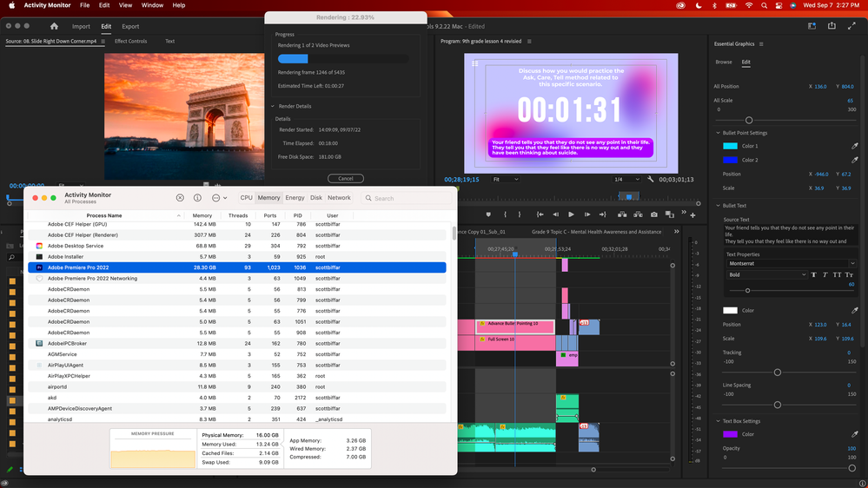Click the Activity Monitor search field
This screenshot has width=868, height=488.
point(407,198)
